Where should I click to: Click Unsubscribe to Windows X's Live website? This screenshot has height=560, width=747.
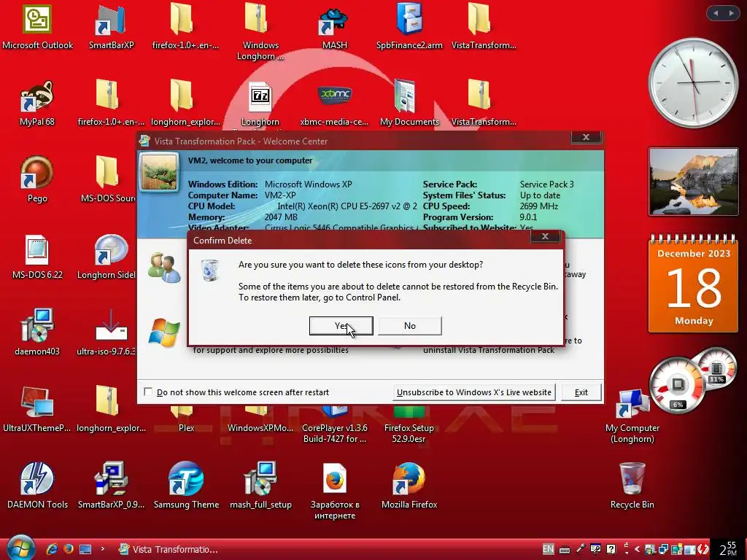click(x=474, y=392)
